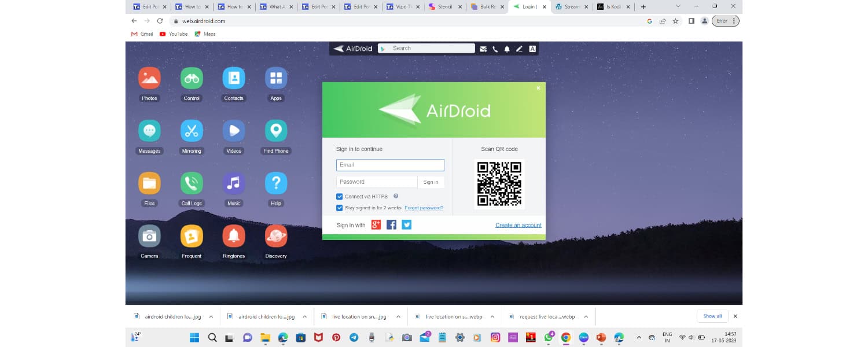Viewport: 868px width, 347px height.
Task: Open the YouTube bookmark
Action: pos(174,34)
